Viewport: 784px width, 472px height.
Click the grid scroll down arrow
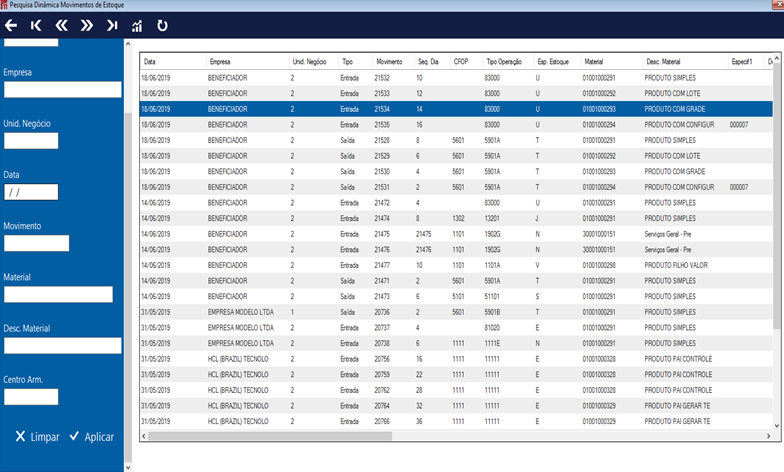(x=777, y=426)
